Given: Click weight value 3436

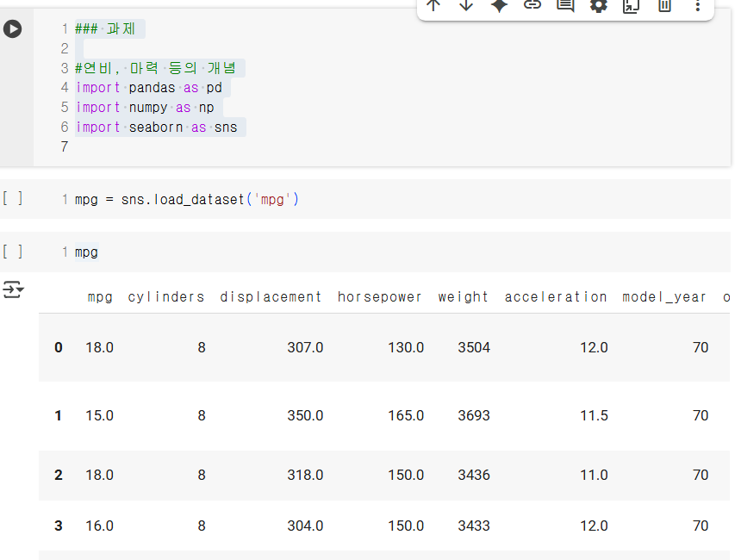Looking at the screenshot, I should [474, 475].
